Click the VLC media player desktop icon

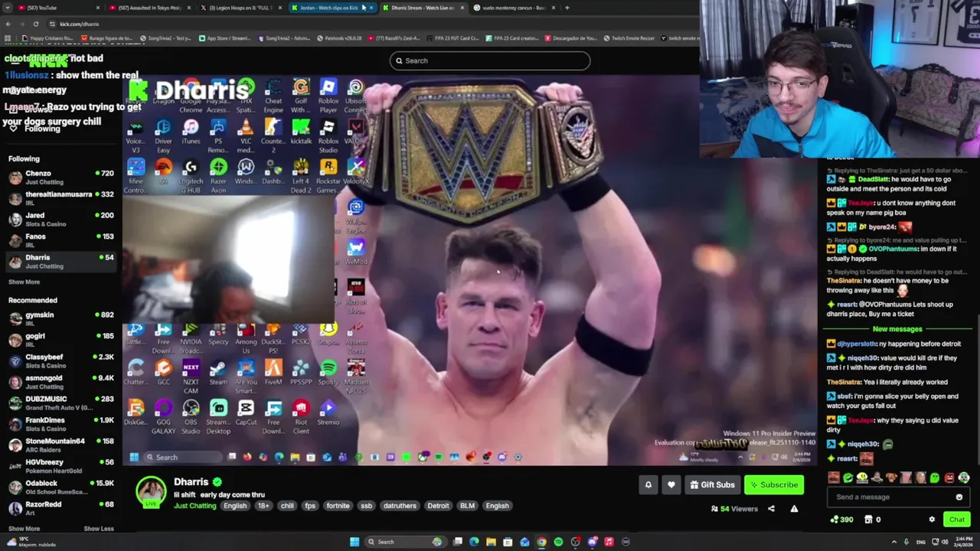coord(246,136)
